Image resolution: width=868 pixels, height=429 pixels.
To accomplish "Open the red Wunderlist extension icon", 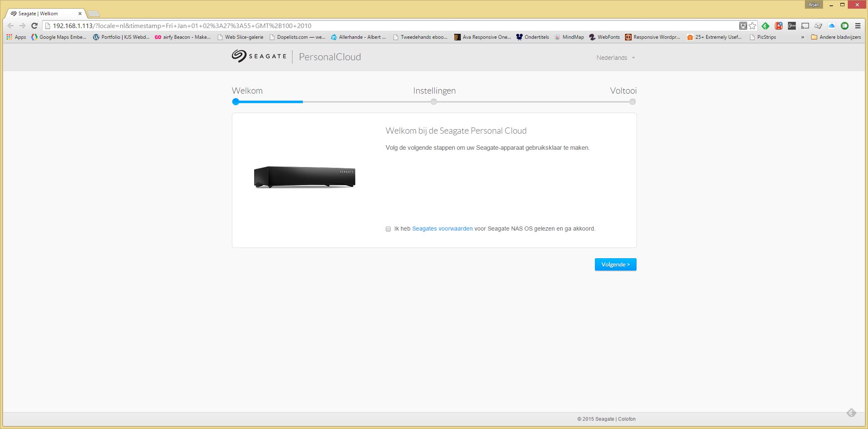I will click(778, 26).
